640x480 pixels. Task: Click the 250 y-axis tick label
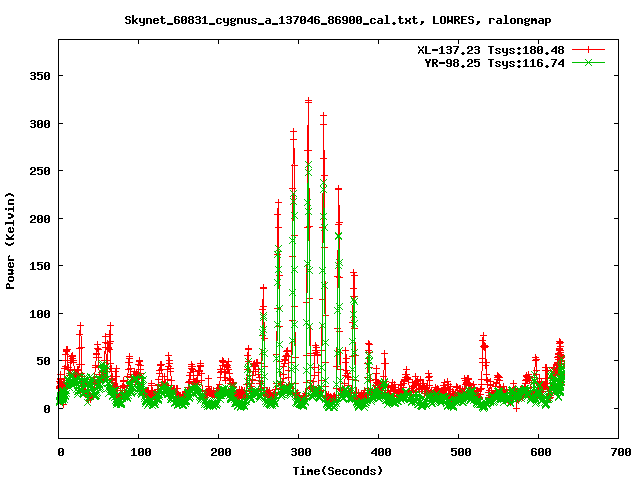pyautogui.click(x=40, y=171)
